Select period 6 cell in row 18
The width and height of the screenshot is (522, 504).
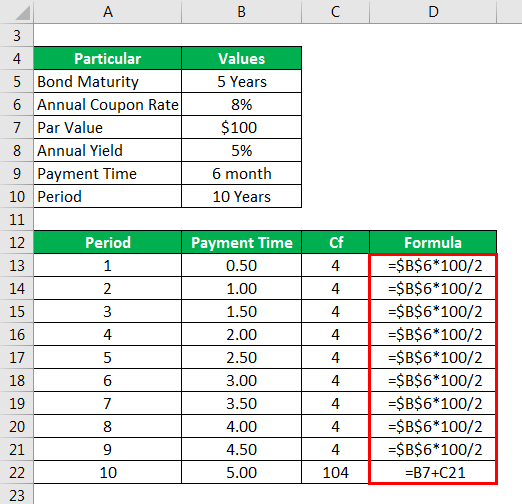tap(107, 380)
